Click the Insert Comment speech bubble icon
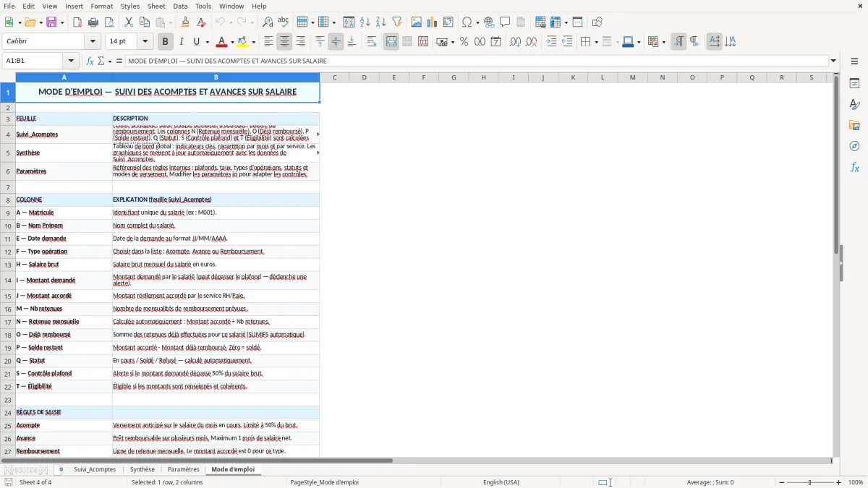The image size is (868, 488). pyautogui.click(x=505, y=22)
